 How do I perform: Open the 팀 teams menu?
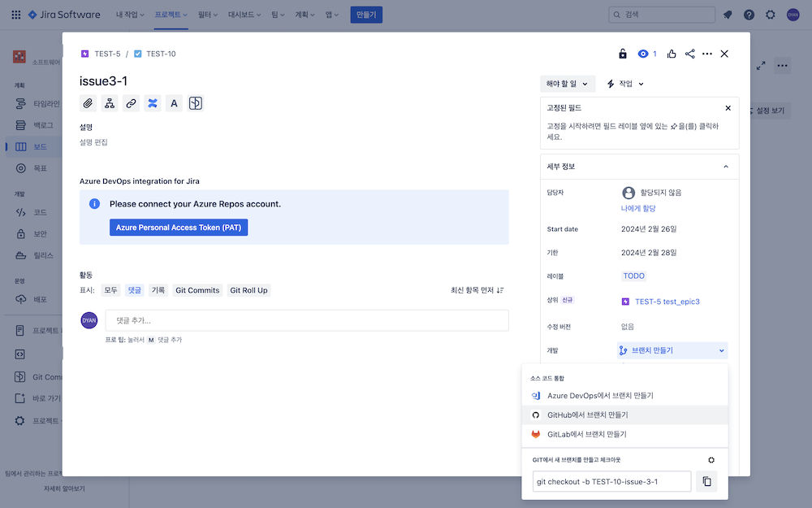[278, 15]
